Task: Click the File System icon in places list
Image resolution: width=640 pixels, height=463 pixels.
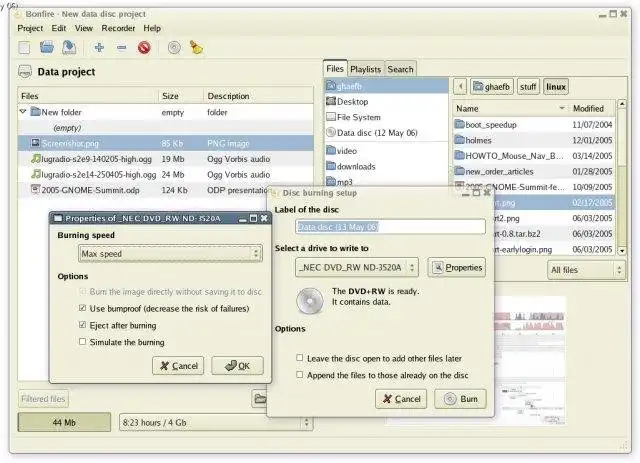Action: [331, 117]
